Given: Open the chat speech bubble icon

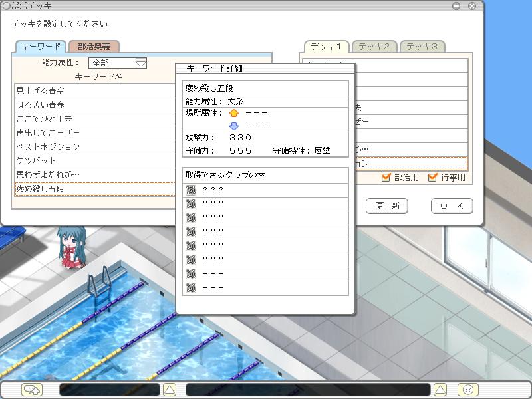Looking at the screenshot, I should [x=32, y=389].
